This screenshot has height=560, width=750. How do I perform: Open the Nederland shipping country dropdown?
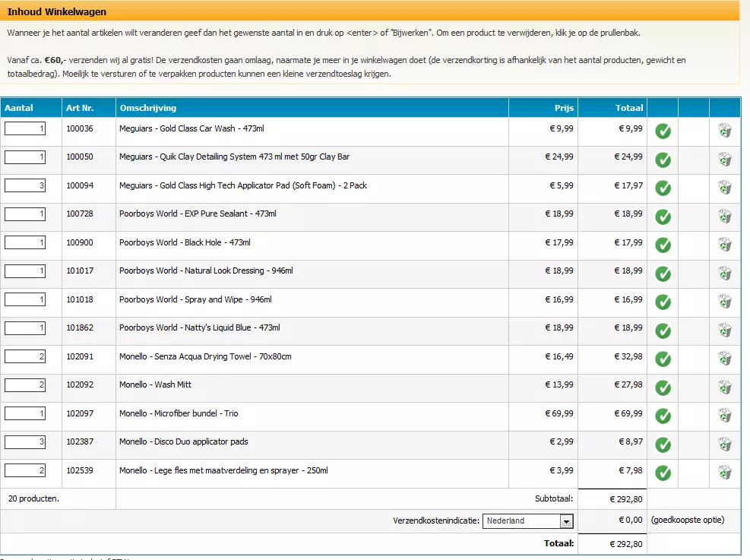coord(527,520)
